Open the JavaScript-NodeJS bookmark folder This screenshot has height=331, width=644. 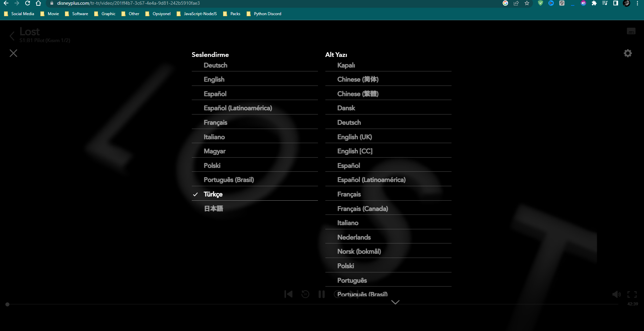pyautogui.click(x=197, y=14)
